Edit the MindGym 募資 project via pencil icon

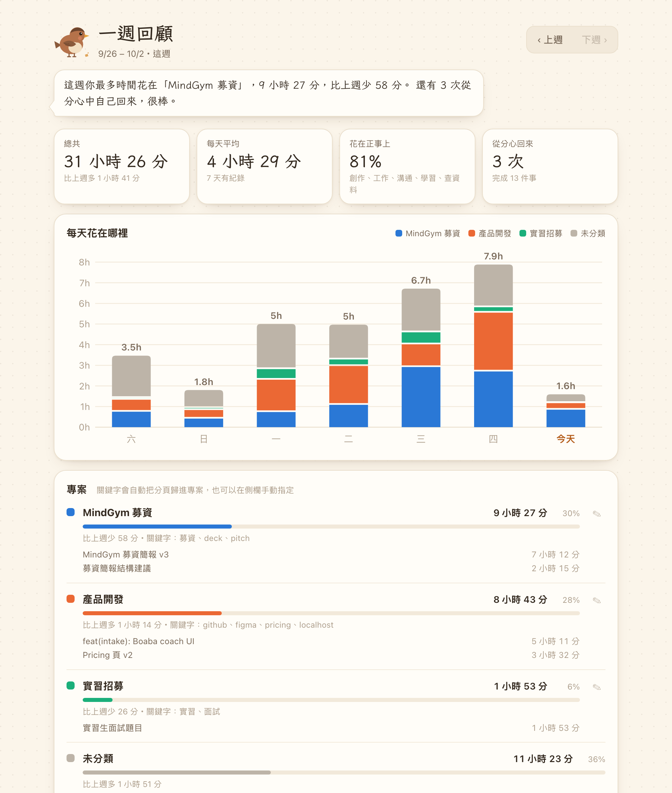coord(597,513)
